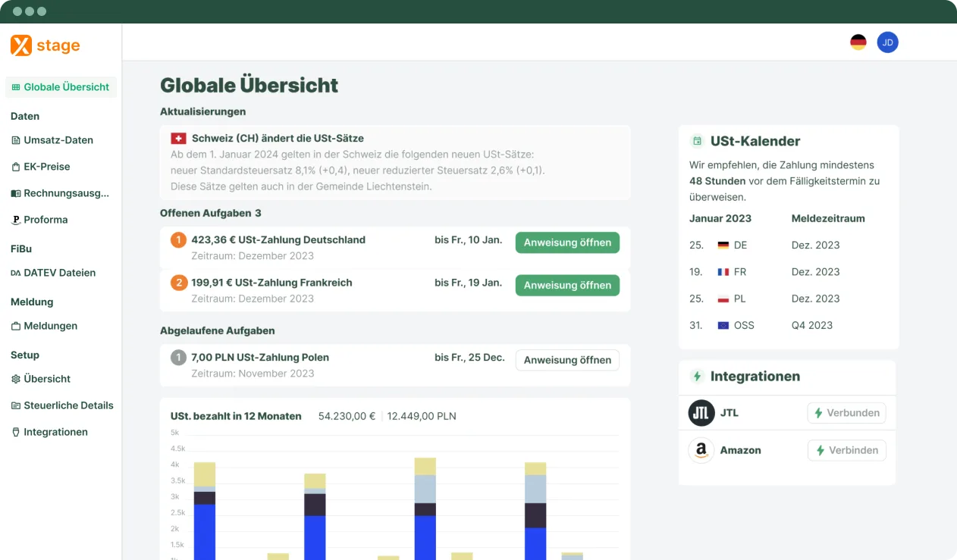Viewport: 957px width, 560px height.
Task: Open Steuerliche Details in sidebar
Action: coord(62,405)
